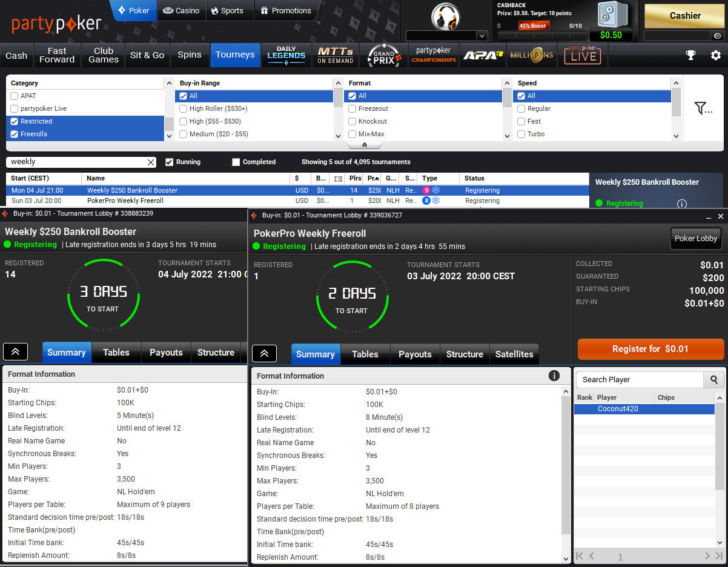Screen dimensions: 728x567
Task: Collapse the filter panel with double chevron
Action: 364,145
